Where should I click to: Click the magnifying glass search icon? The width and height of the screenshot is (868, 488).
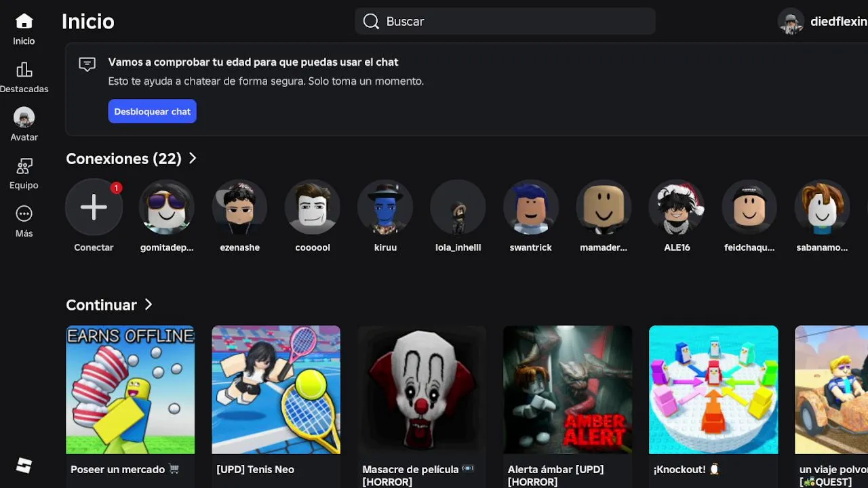click(371, 22)
